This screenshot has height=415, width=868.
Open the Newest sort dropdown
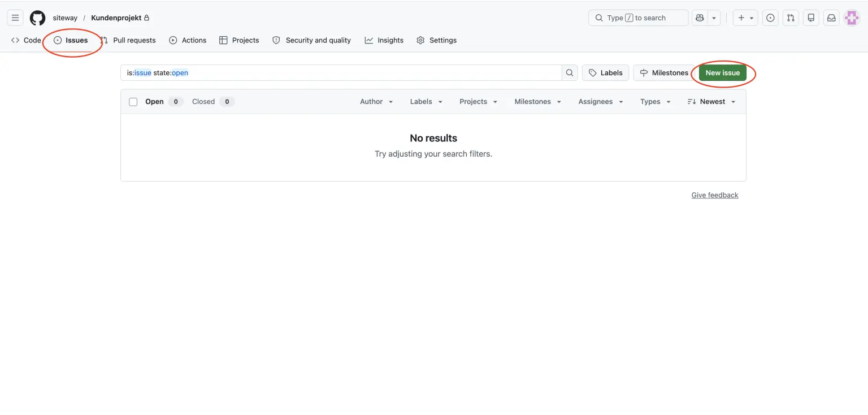[711, 102]
